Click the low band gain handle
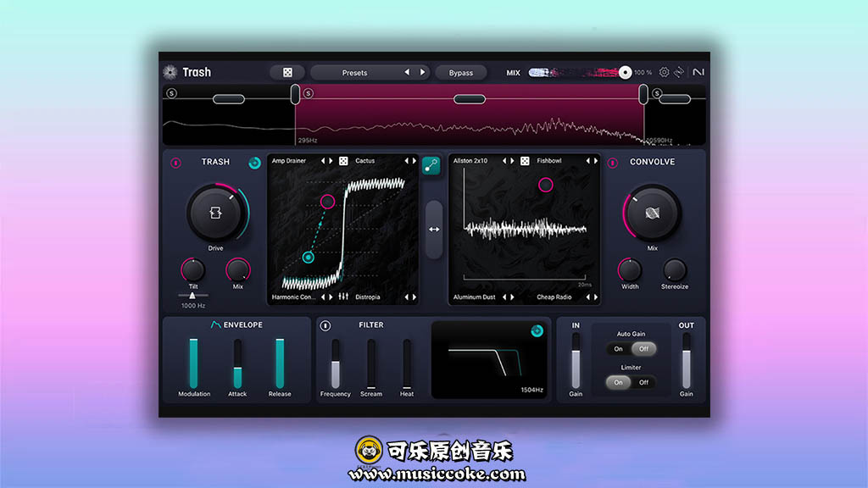This screenshot has width=868, height=488. (229, 99)
